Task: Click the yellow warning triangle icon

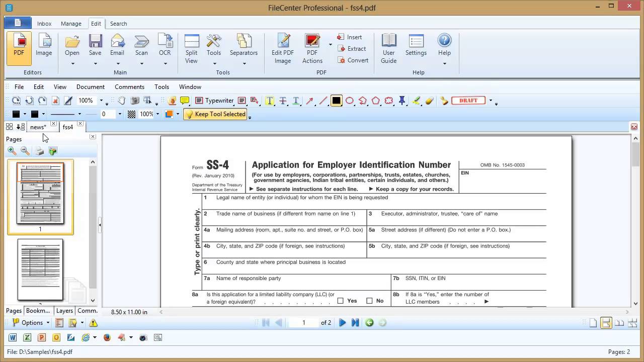Action: [93, 323]
